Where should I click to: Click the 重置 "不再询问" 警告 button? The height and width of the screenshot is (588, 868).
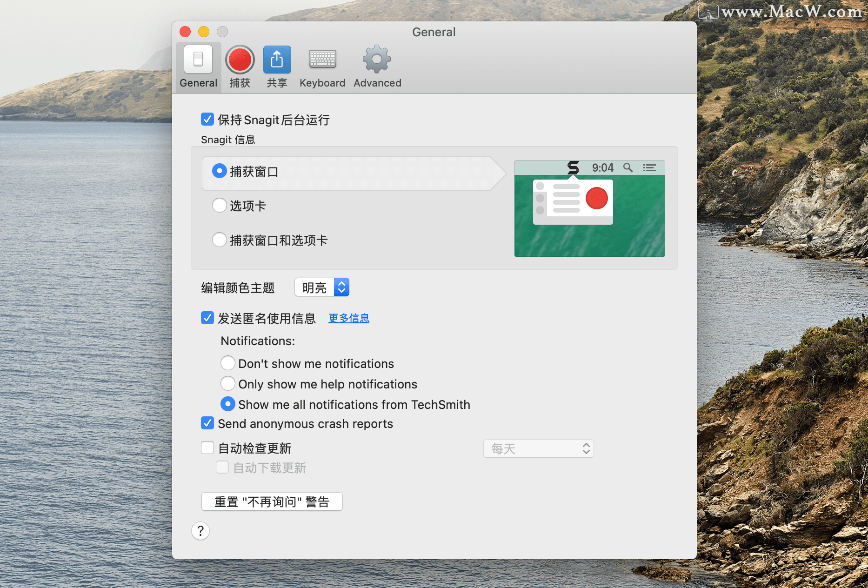(x=272, y=502)
